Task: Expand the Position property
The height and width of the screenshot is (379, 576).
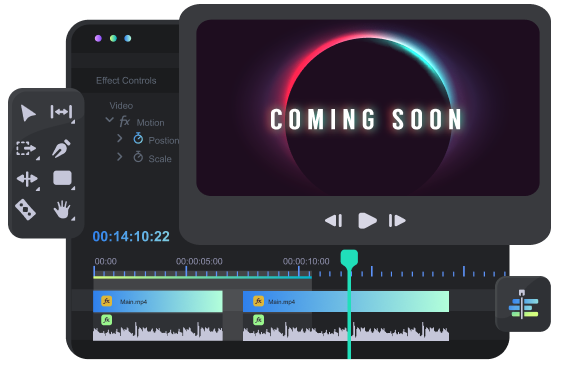Action: tap(119, 138)
